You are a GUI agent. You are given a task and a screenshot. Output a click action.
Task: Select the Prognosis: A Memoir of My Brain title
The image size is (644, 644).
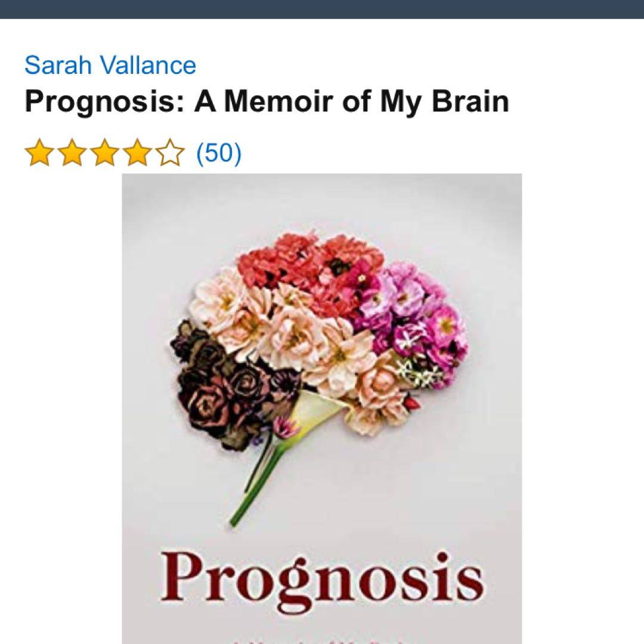(267, 101)
